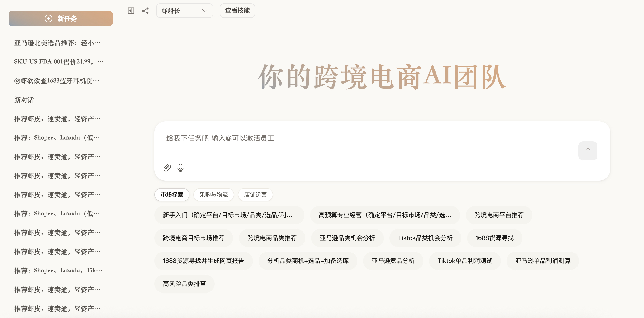Select the 市场探索 tab
Image resolution: width=644 pixels, height=318 pixels.
(x=172, y=195)
